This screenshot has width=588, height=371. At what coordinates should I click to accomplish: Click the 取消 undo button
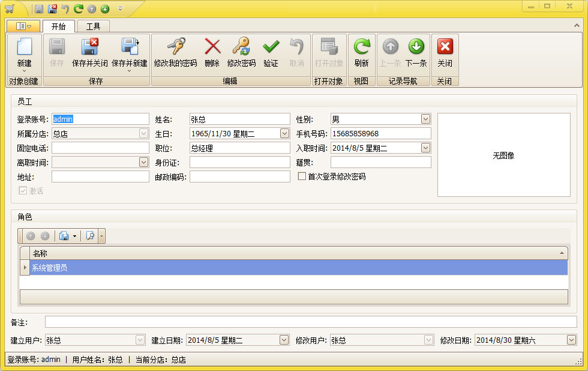(296, 52)
